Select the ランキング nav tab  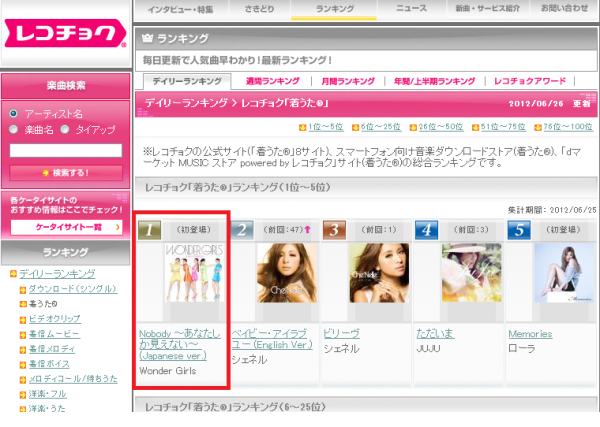point(334,9)
